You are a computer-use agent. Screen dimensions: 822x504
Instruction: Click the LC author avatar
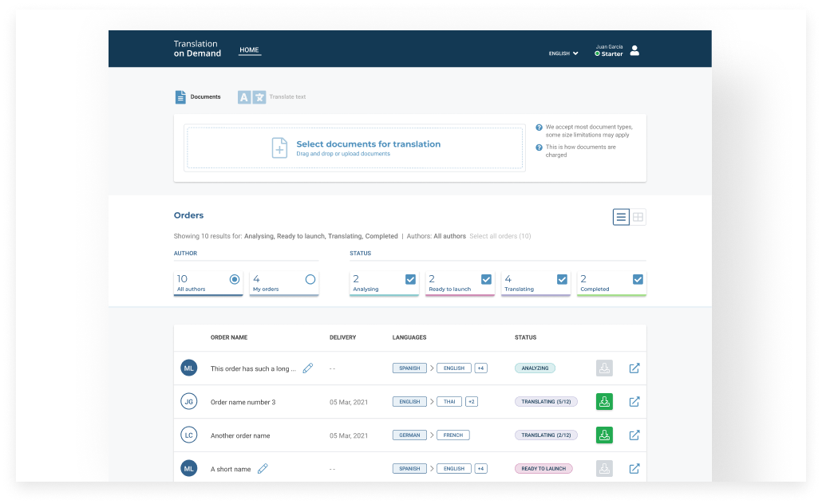click(188, 435)
